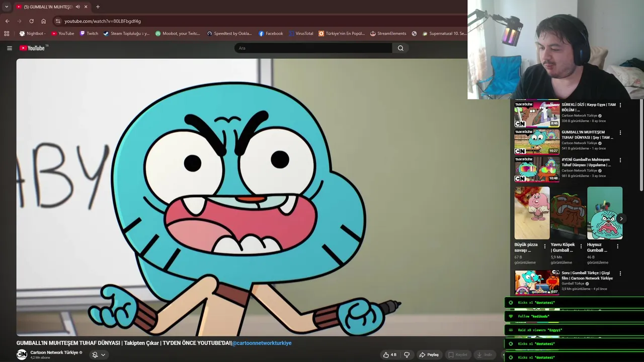The image size is (644, 362).
Task: Open SÜREKLİ DİZİ Kayıp Eşya video thumbnail
Action: point(536,114)
